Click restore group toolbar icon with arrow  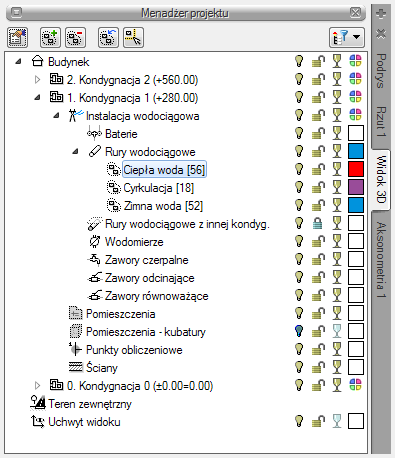[x=108, y=37]
